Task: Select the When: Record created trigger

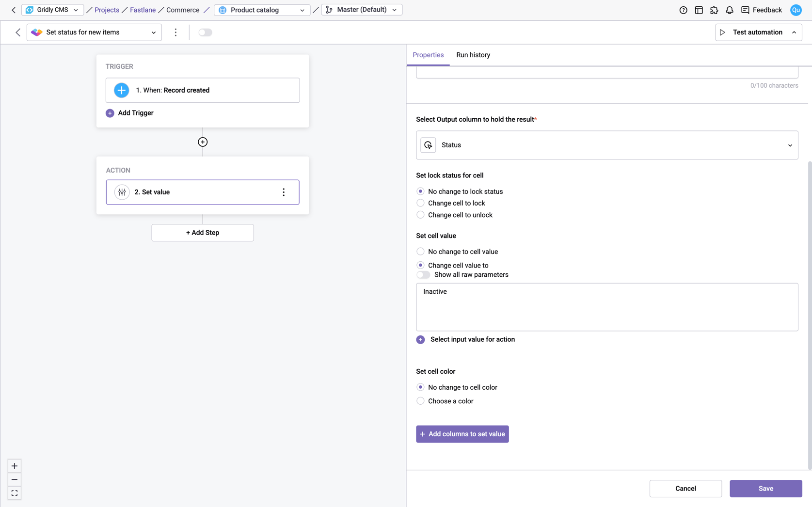Action: [x=203, y=90]
